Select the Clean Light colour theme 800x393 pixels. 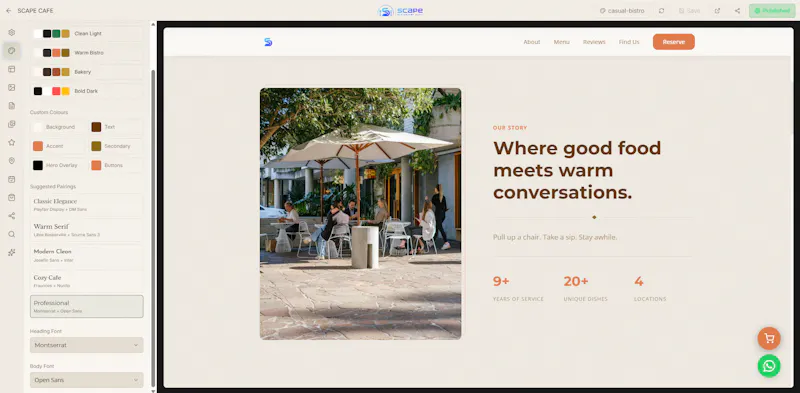click(x=86, y=34)
